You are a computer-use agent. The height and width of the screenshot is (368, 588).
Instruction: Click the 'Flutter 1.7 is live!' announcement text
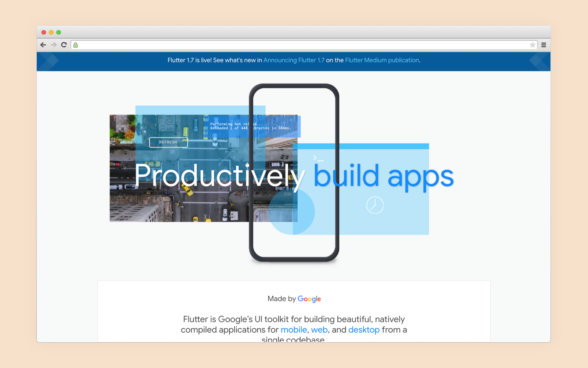[x=190, y=60]
